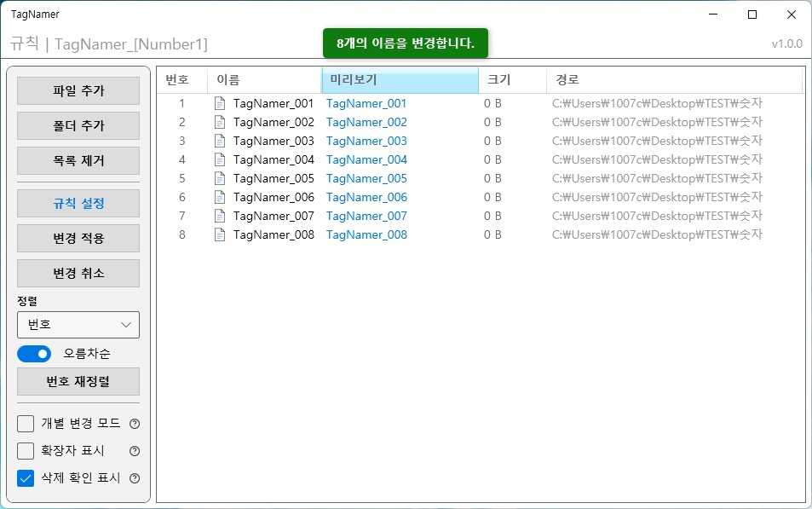Viewport: 812px width, 509px height.
Task: Sort by the 이름 column header
Action: 264,80
